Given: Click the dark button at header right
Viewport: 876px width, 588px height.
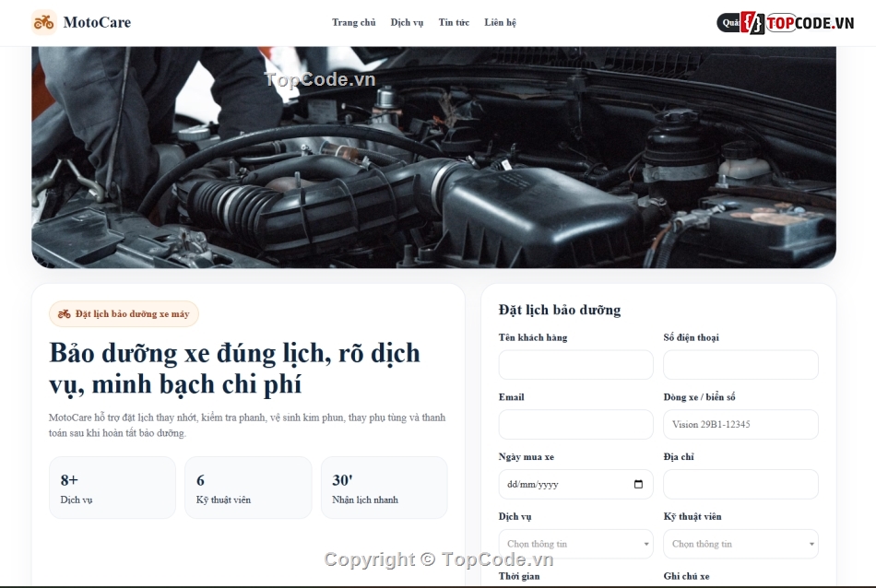Looking at the screenshot, I should pos(728,23).
